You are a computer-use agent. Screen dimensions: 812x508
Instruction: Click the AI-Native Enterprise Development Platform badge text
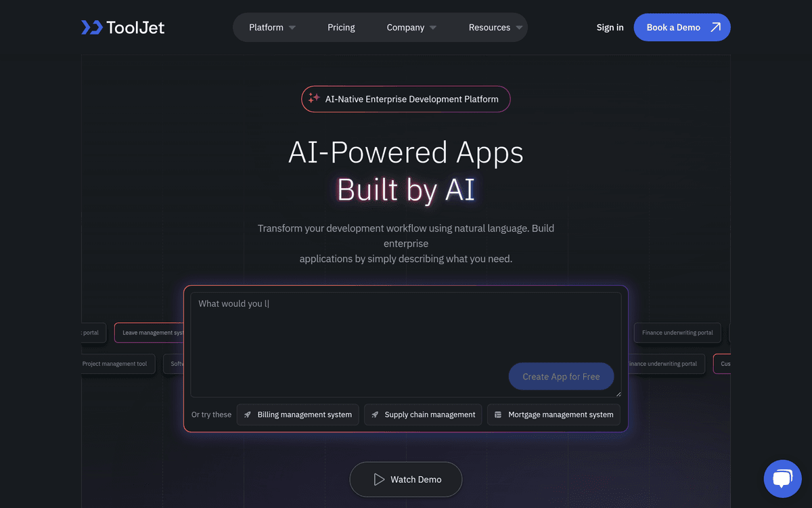(x=411, y=99)
